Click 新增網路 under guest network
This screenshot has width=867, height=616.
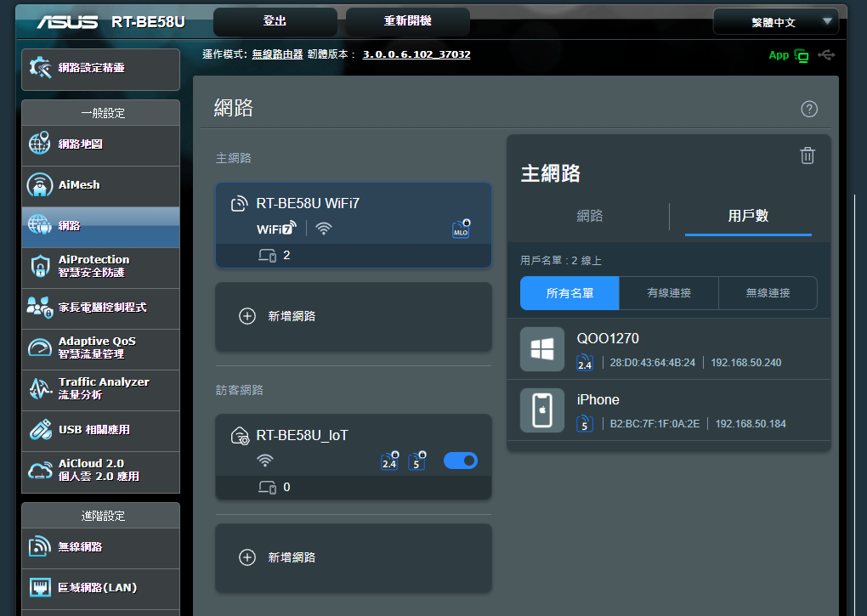click(x=354, y=558)
